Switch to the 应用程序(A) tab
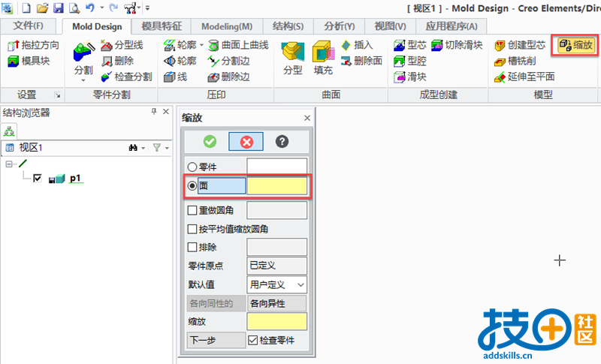Screen dimensions: 601x364 point(452,26)
